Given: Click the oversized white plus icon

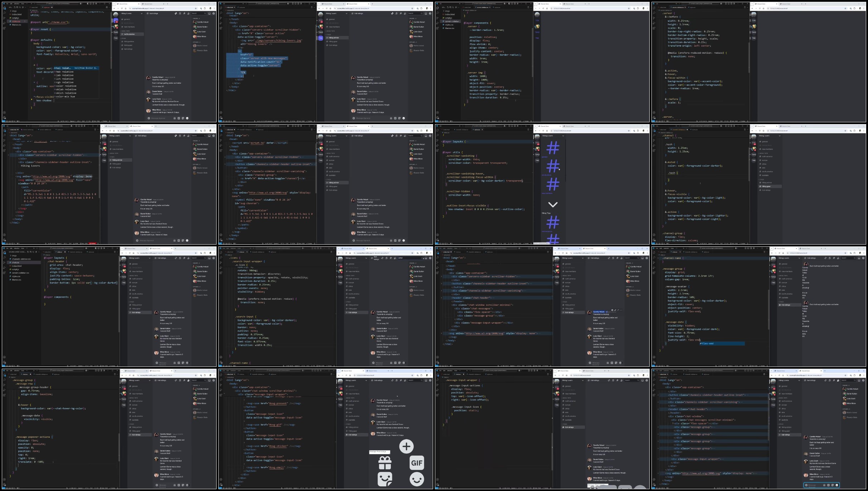Looking at the screenshot, I should pyautogui.click(x=406, y=446).
